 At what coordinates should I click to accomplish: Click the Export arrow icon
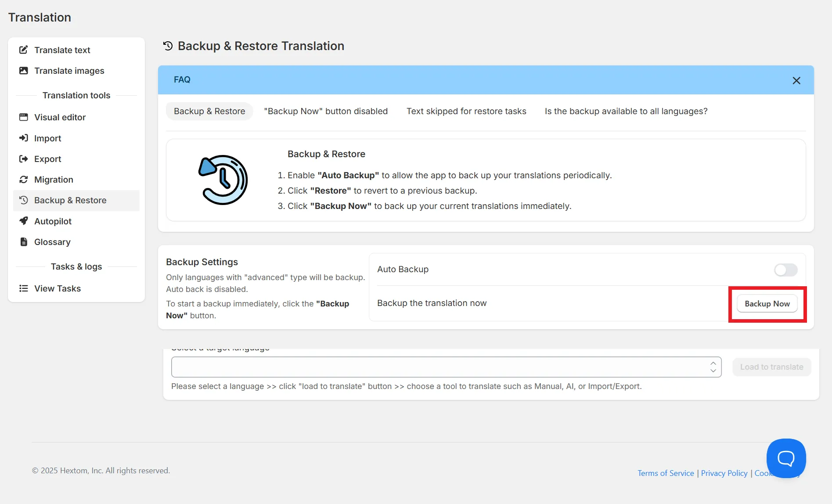pos(24,159)
